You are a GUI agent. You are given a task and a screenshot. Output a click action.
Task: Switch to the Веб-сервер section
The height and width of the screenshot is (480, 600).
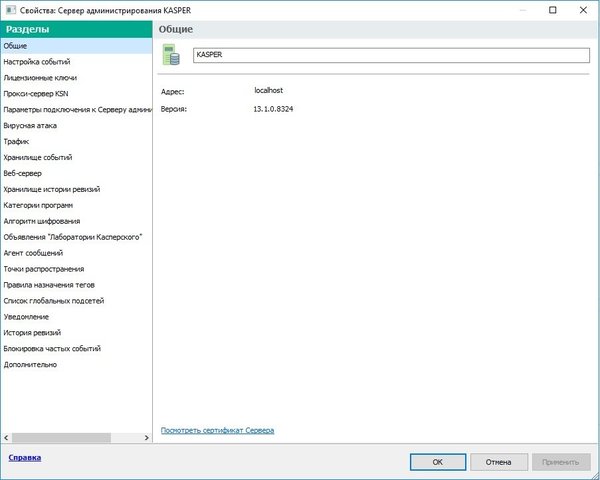24,173
